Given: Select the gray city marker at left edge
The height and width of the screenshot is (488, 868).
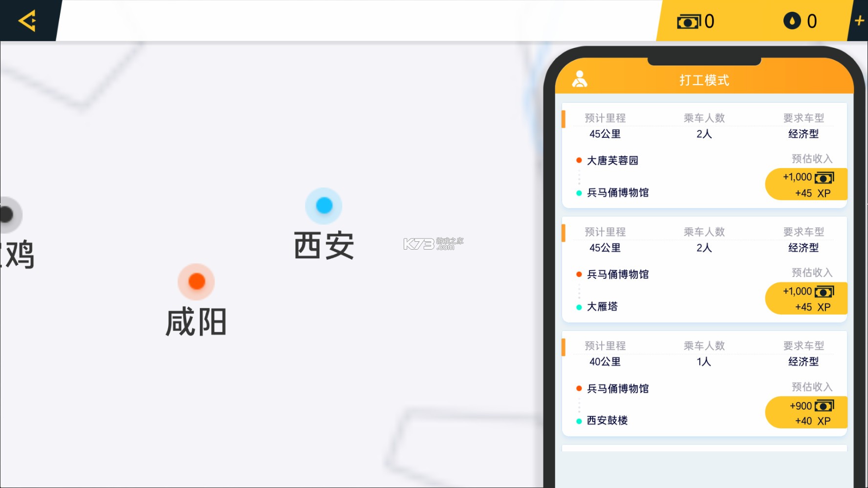Looking at the screenshot, I should [x=7, y=214].
